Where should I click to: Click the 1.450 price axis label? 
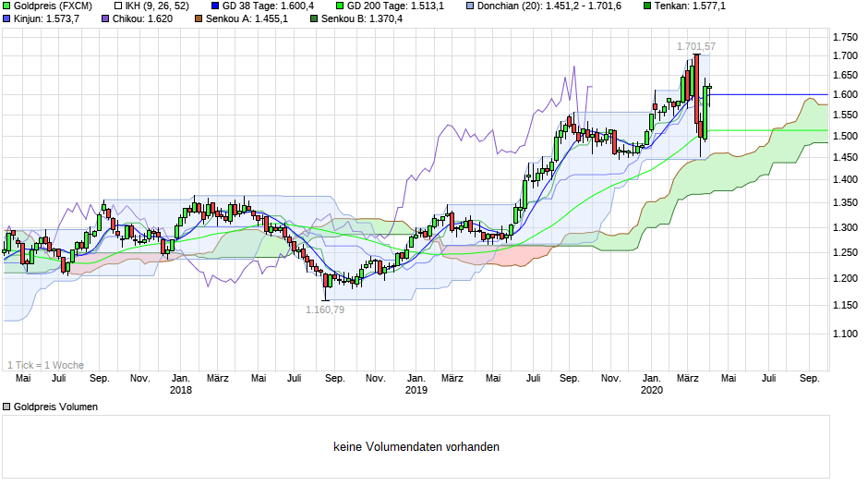(x=845, y=157)
